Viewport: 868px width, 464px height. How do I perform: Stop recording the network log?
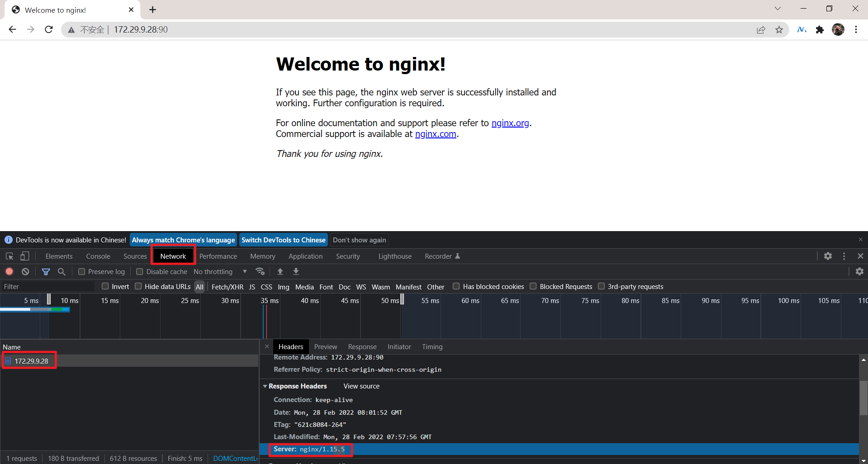[x=9, y=271]
